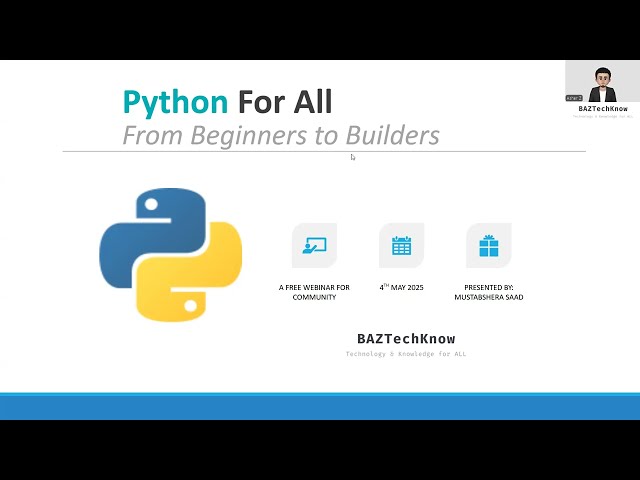Click the "4TH MAY 2025" date text
This screenshot has height=480, width=640.
(402, 287)
